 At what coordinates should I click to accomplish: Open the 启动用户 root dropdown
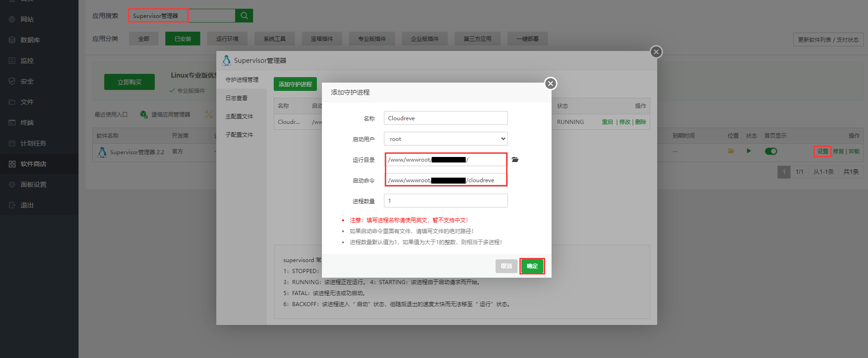coord(445,139)
